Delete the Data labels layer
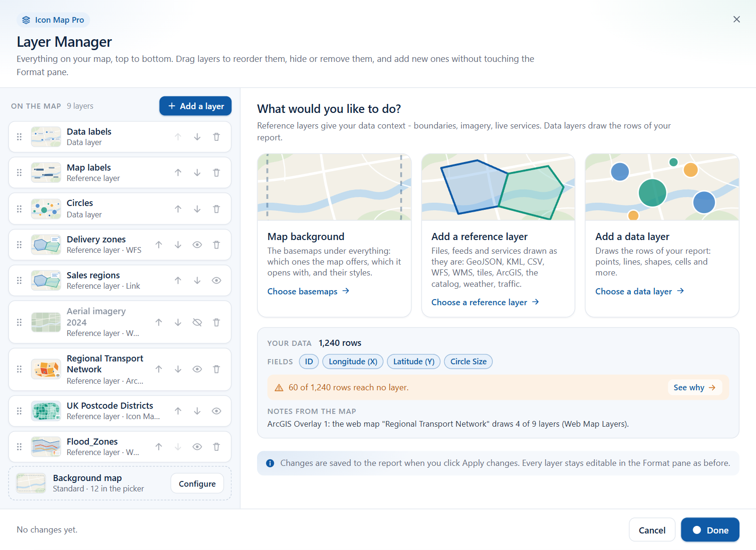756x550 pixels. 216,137
